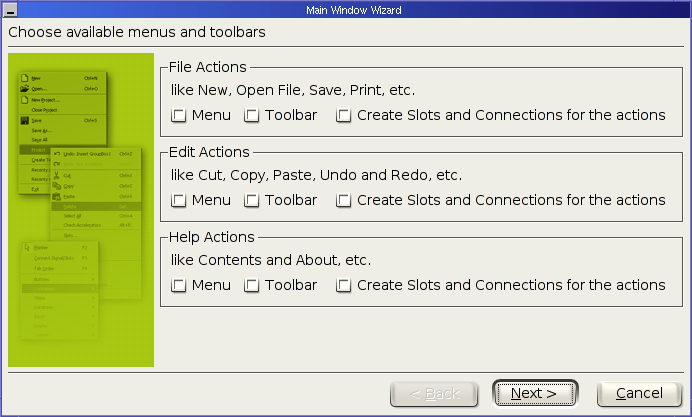Click the New document icon in the preview image
The height and width of the screenshot is (417, 692).
click(25, 78)
